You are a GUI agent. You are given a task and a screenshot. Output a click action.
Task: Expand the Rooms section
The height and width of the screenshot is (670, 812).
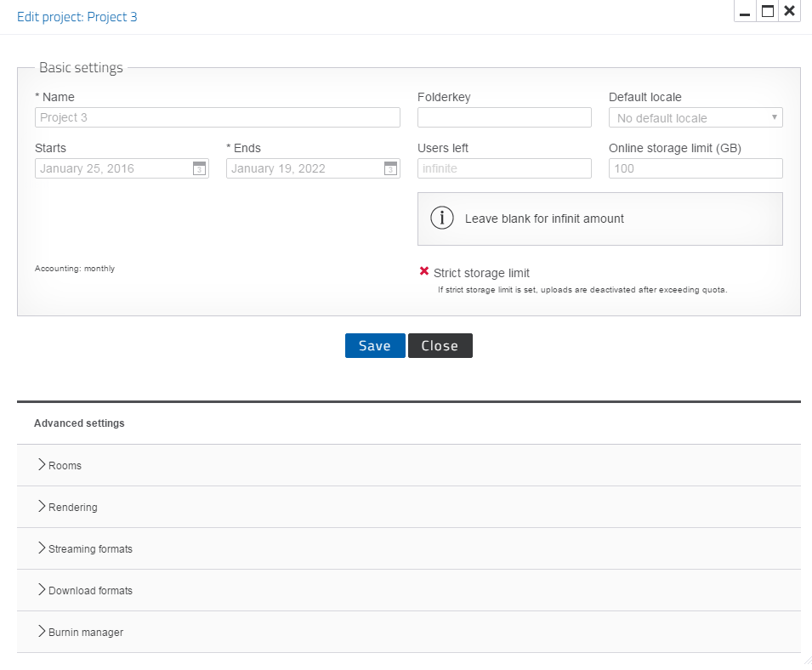409,465
